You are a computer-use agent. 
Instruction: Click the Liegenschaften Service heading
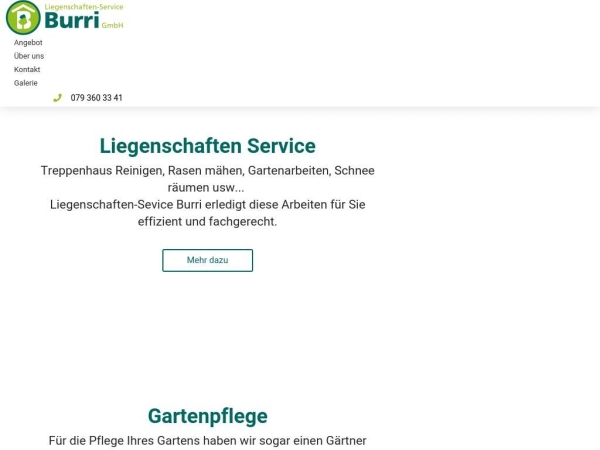click(207, 146)
